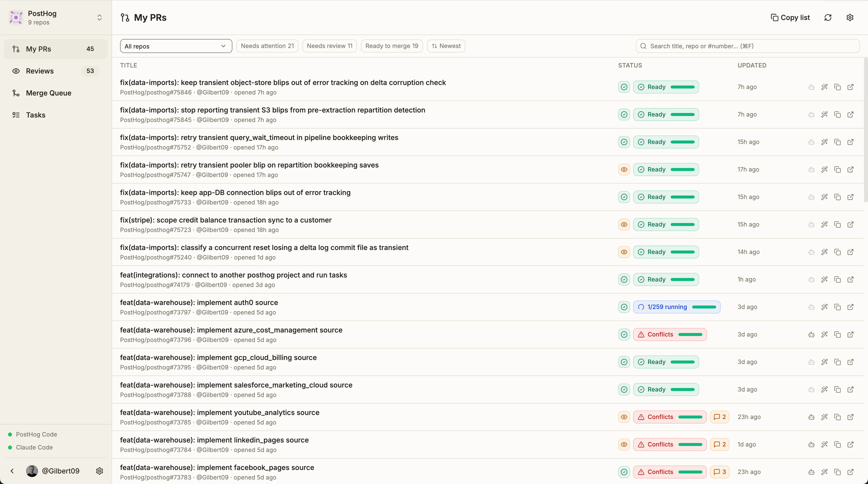Expand the All repos dropdown
Screen dimensions: 868x484
click(176, 46)
